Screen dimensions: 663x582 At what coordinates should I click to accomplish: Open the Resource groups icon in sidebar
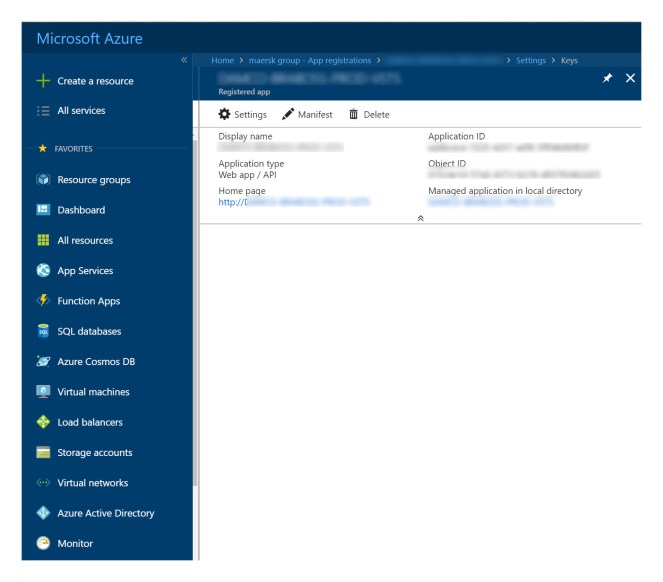(42, 180)
